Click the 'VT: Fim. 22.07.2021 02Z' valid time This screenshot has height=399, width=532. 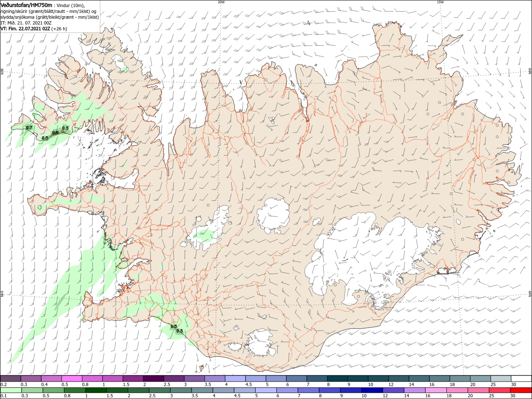point(25,29)
